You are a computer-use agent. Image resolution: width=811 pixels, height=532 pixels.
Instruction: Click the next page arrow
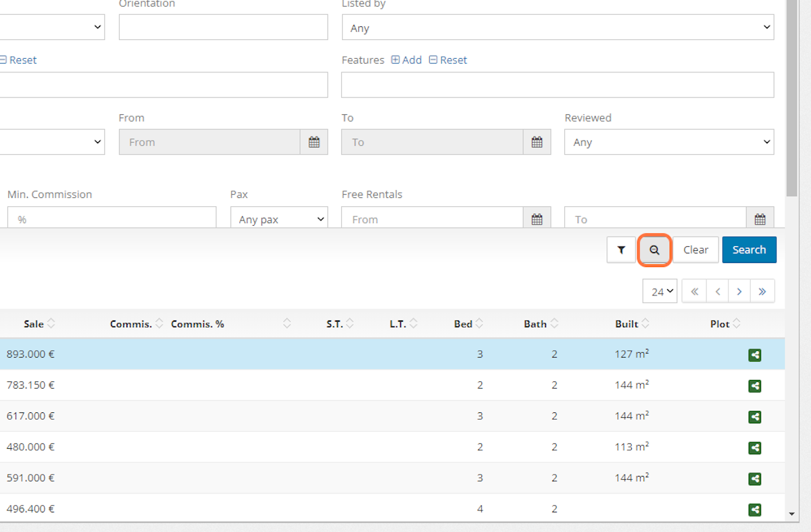tap(739, 291)
